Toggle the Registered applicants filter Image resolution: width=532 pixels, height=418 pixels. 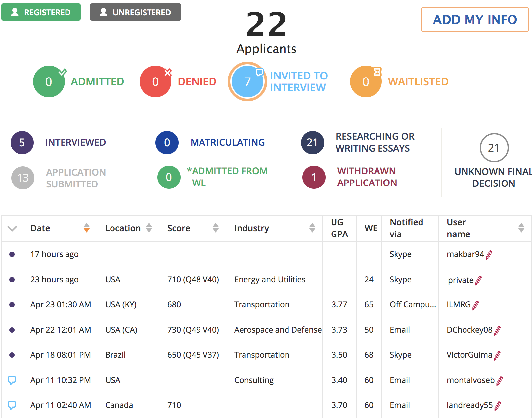[x=41, y=12]
